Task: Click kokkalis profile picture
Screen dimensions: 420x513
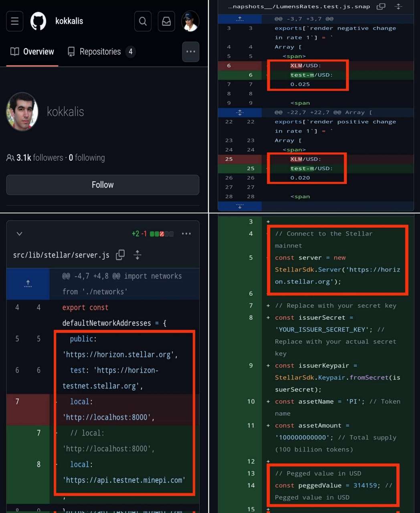Action: tap(22, 112)
